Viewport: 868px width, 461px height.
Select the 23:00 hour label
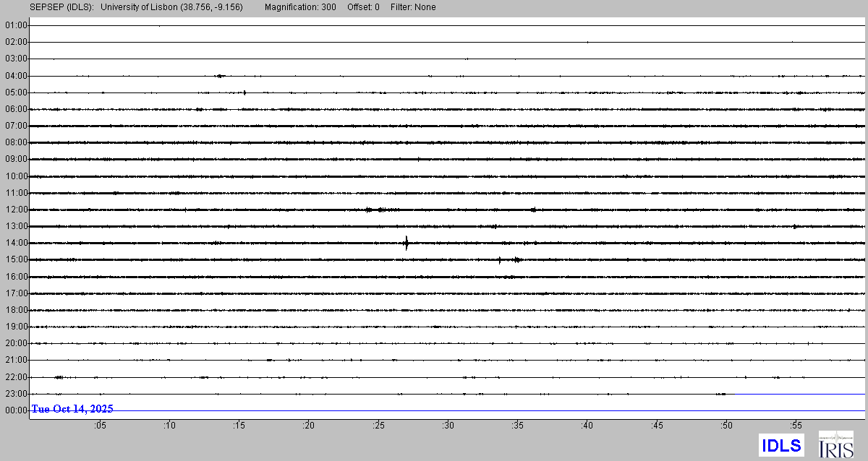tap(16, 394)
